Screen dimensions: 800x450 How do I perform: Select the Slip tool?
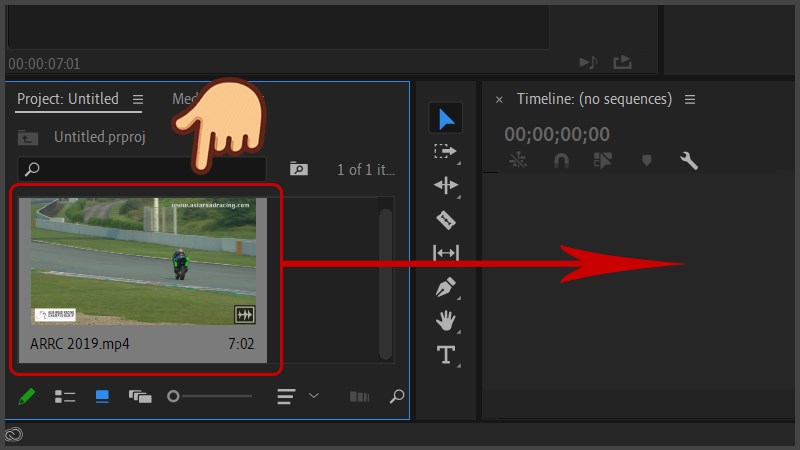click(x=446, y=253)
